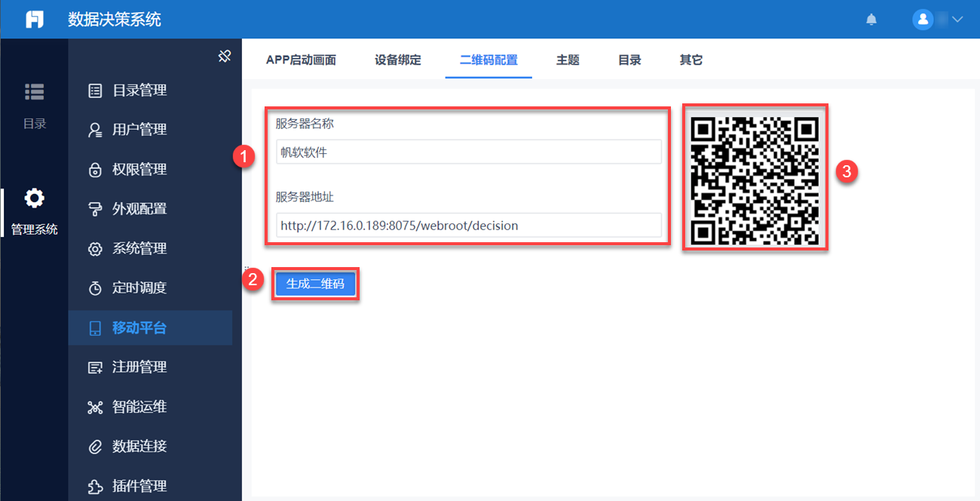The image size is (980, 501).
Task: Open 定时调度 label
Action: (139, 288)
